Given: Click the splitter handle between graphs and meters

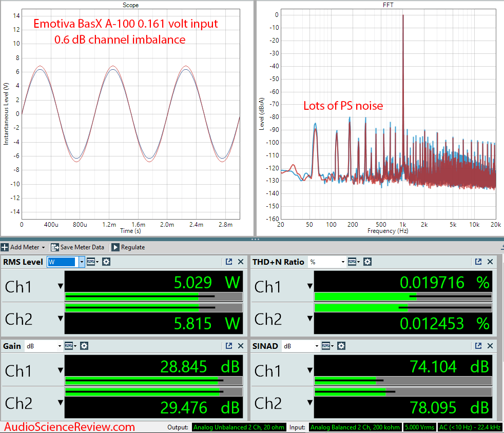Looking at the screenshot, I should [255, 239].
